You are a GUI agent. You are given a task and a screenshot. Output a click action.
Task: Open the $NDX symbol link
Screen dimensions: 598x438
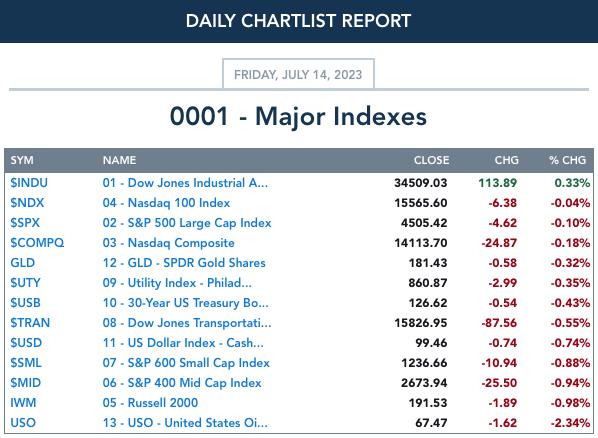tap(27, 203)
